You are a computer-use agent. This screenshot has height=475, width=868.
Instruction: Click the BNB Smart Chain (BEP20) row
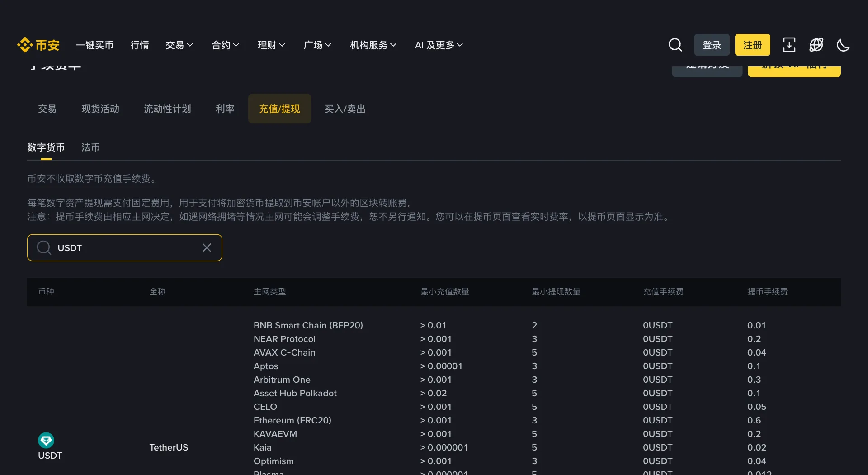coord(308,325)
